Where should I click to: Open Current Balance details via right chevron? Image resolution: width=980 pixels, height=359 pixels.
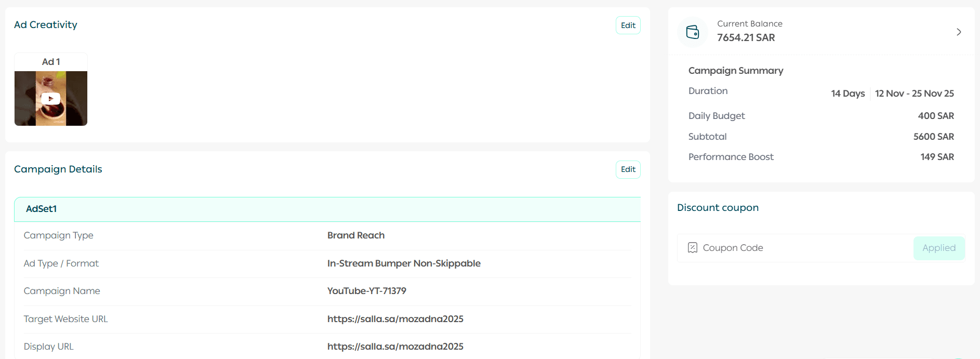(958, 32)
